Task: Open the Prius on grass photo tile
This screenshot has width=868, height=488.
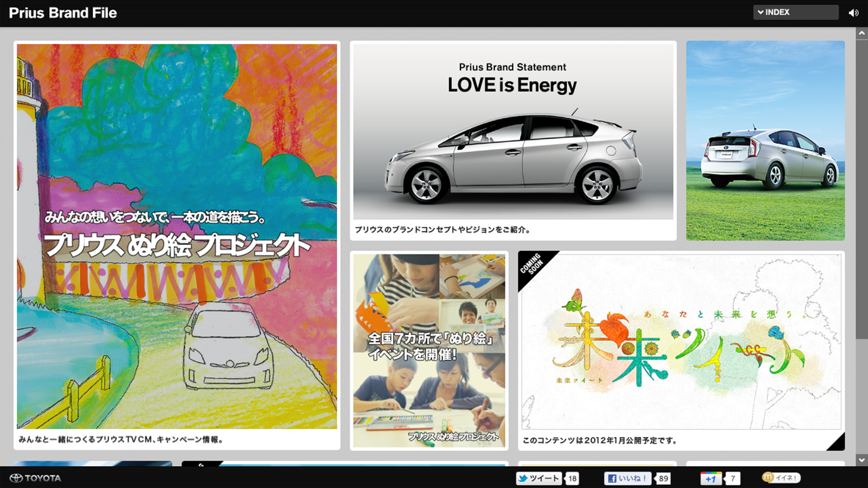Action: click(765, 141)
